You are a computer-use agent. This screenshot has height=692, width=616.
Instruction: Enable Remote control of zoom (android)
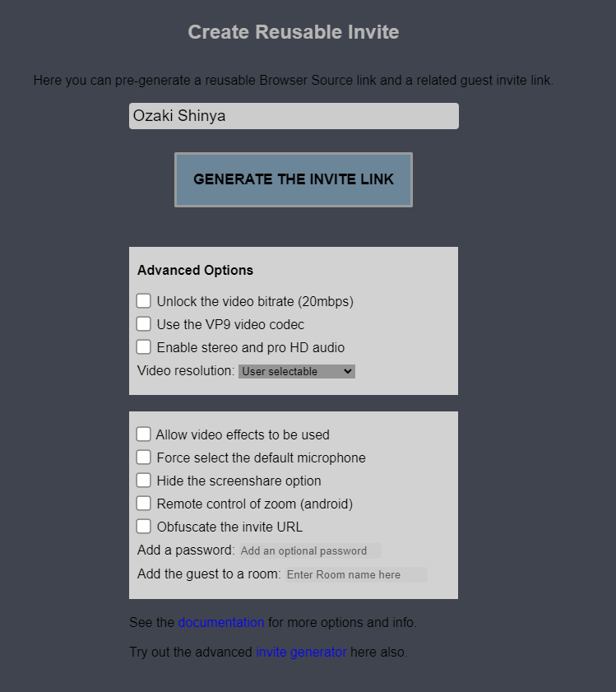coord(144,504)
